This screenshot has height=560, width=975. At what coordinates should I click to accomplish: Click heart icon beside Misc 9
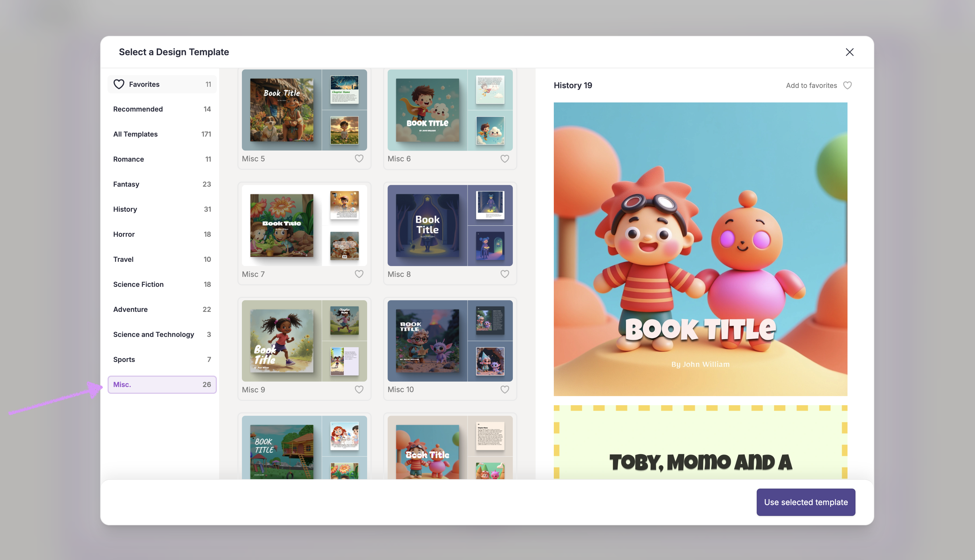(359, 389)
